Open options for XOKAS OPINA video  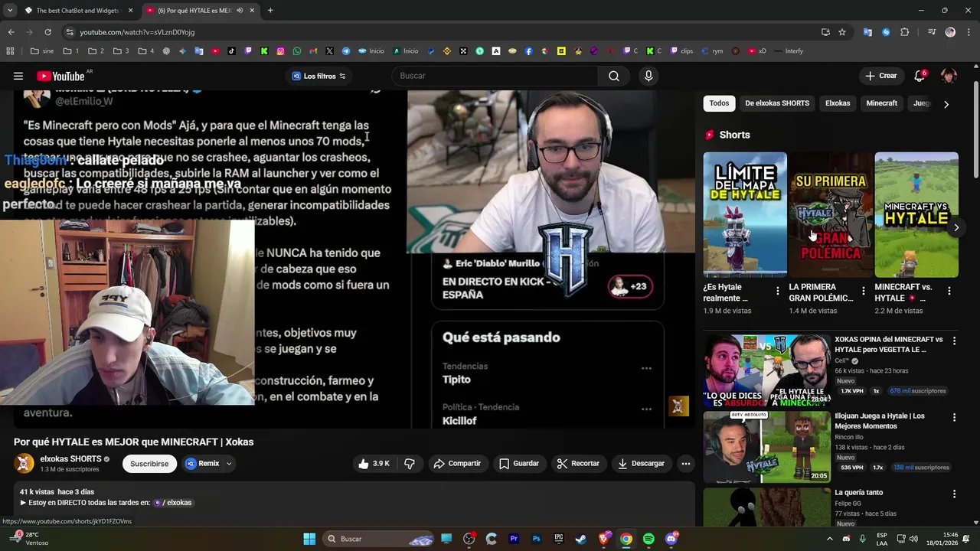(x=954, y=341)
